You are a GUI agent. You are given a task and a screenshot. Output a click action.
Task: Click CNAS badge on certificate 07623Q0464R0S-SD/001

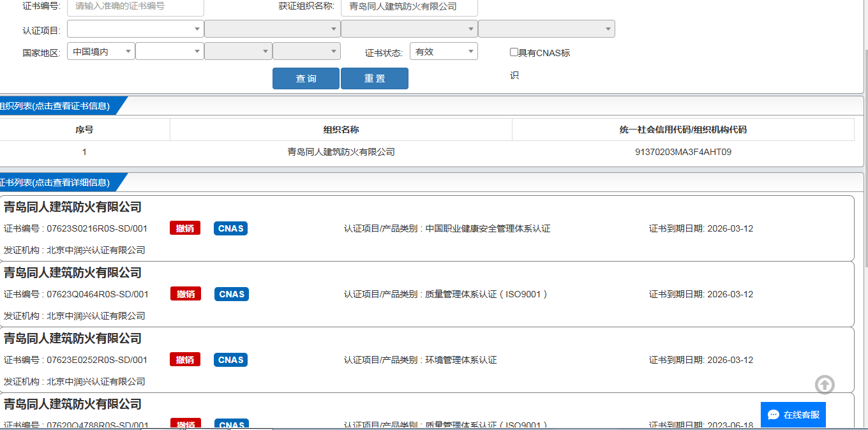pyautogui.click(x=232, y=294)
